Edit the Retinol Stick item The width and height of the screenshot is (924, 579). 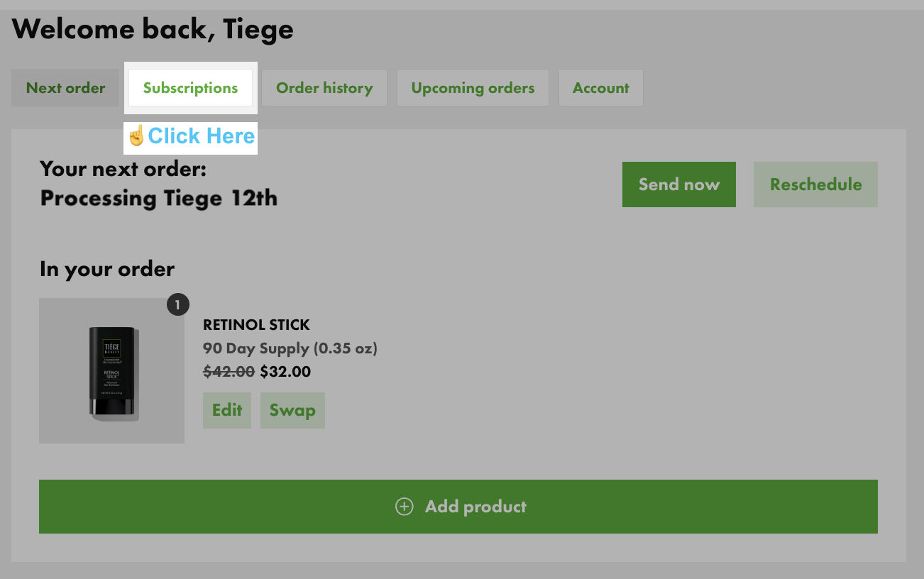click(227, 410)
